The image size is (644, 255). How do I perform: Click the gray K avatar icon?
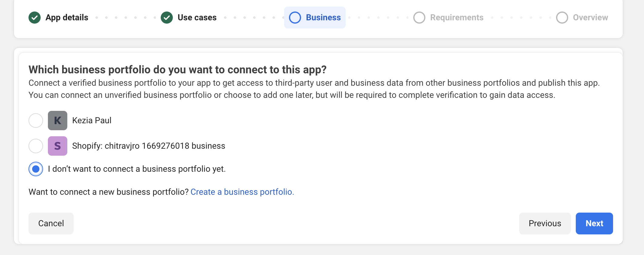(58, 121)
